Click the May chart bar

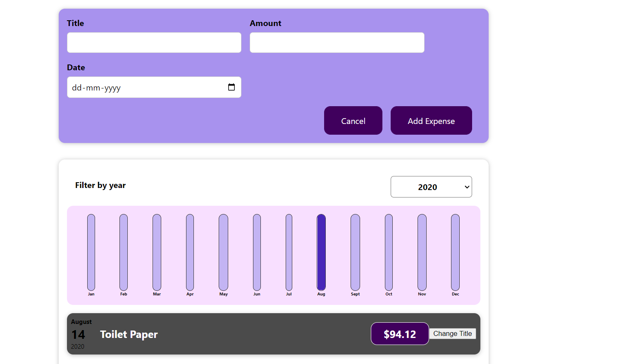click(223, 252)
